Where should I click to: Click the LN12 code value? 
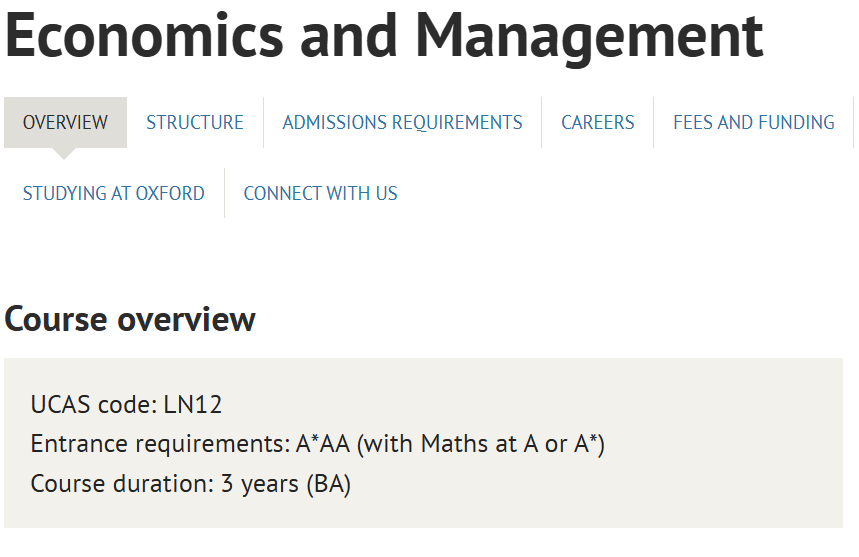point(193,405)
